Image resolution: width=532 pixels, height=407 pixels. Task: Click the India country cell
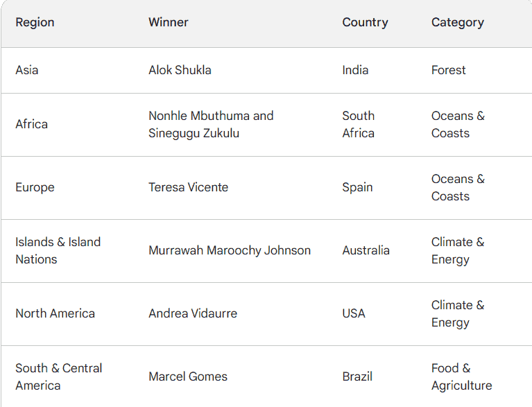pyautogui.click(x=355, y=70)
